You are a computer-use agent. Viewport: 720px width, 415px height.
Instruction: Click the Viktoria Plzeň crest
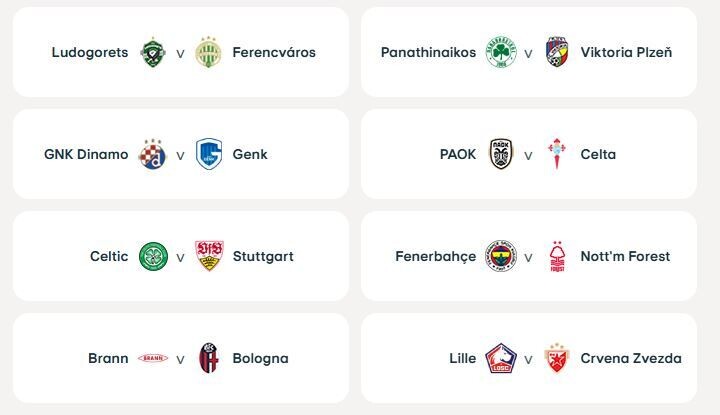[557, 52]
